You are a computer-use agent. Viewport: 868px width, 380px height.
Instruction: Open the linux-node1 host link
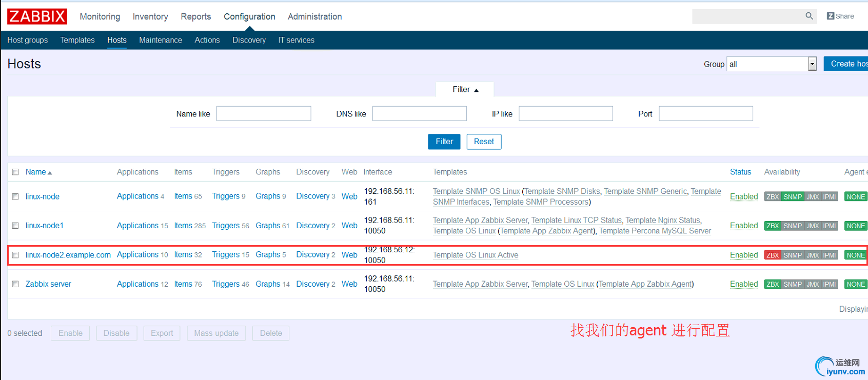coord(45,226)
